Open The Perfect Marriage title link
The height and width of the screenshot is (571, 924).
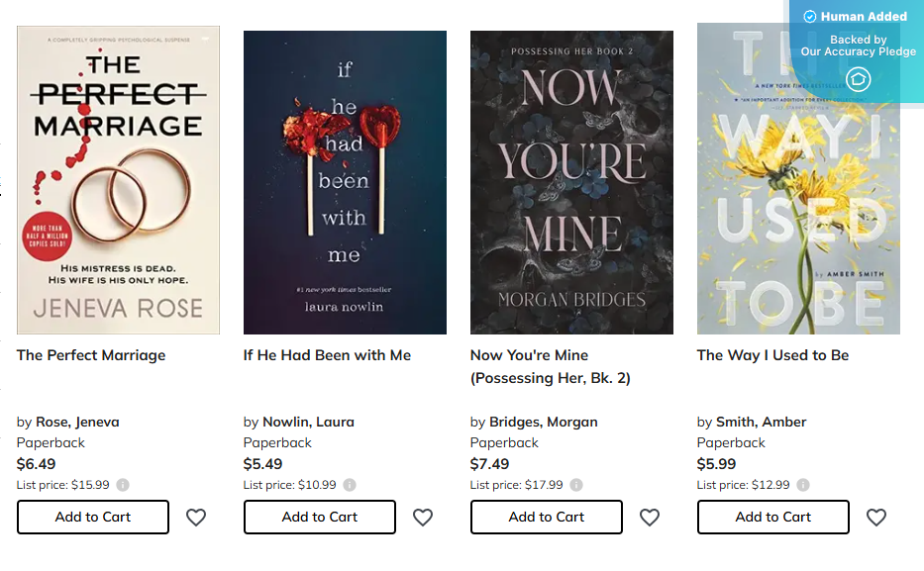coord(90,355)
